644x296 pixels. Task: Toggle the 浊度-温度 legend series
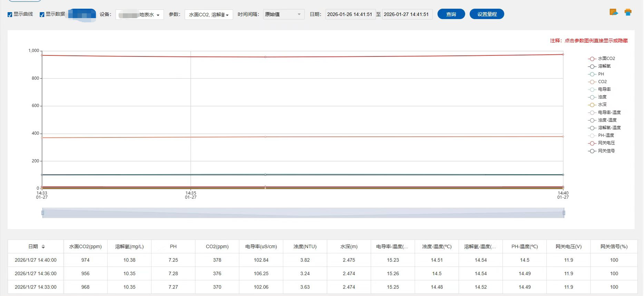603,120
